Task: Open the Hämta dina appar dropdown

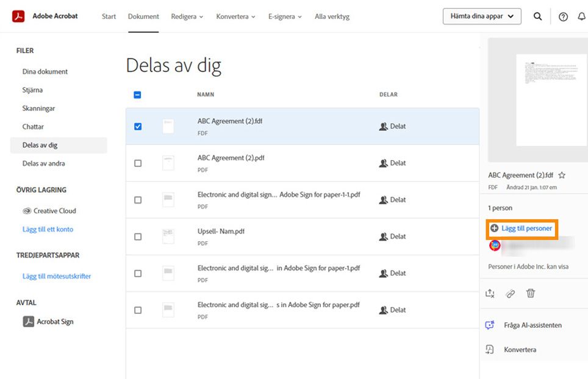Action: pos(481,16)
